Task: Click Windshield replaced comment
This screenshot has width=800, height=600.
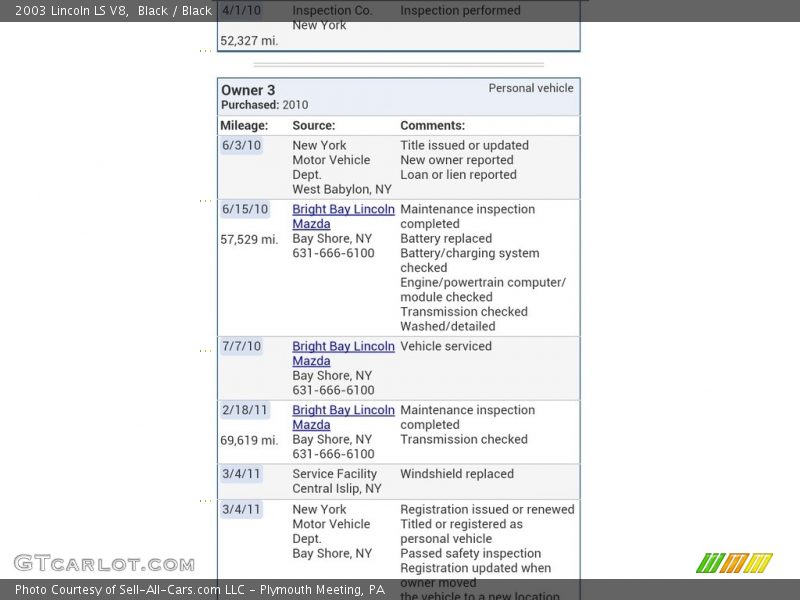Action: (x=457, y=474)
